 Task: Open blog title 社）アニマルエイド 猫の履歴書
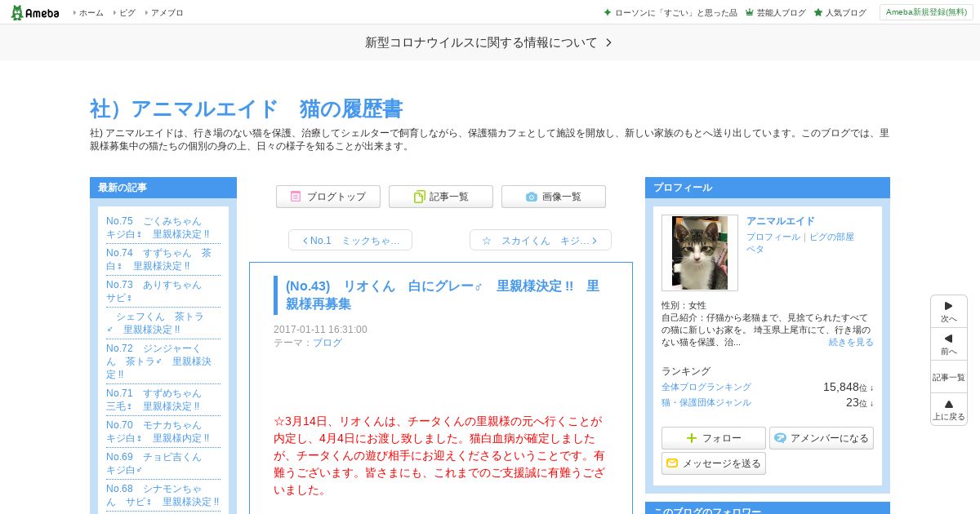click(246, 109)
